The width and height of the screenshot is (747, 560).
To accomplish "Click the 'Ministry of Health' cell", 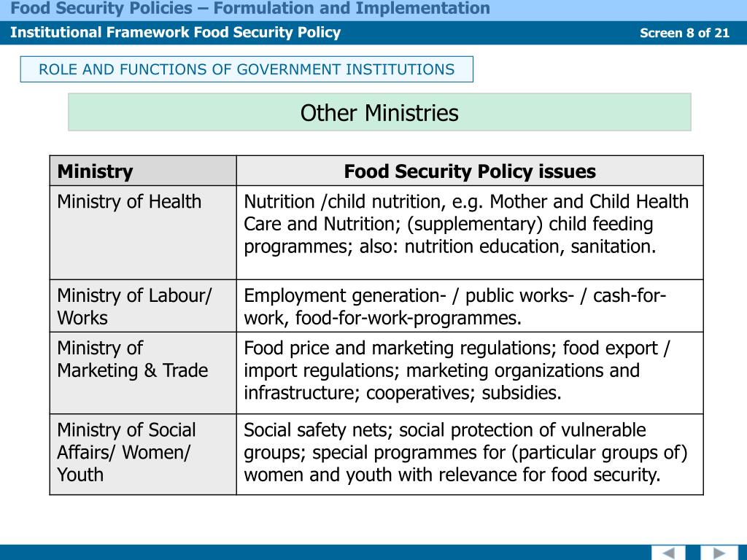I will click(143, 233).
